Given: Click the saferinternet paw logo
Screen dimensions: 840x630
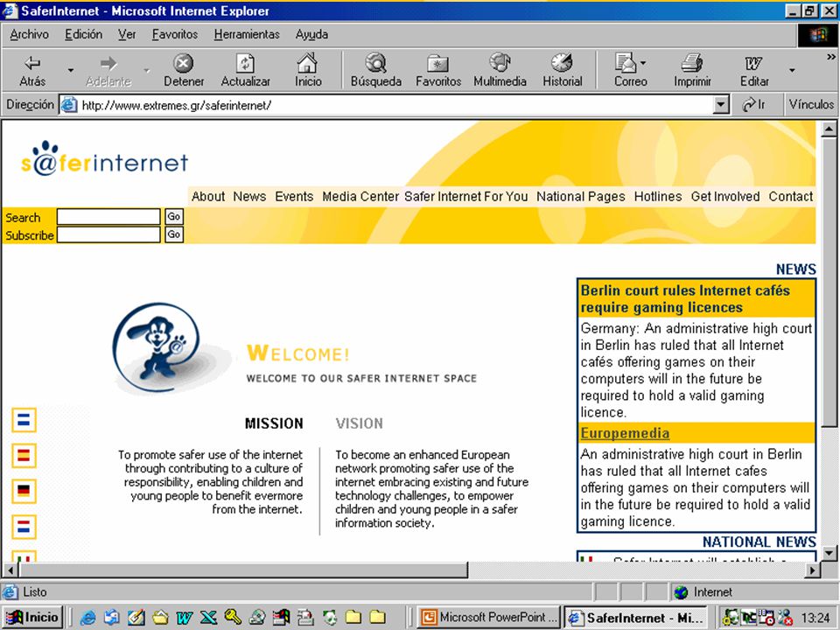Looking at the screenshot, I should [104, 158].
